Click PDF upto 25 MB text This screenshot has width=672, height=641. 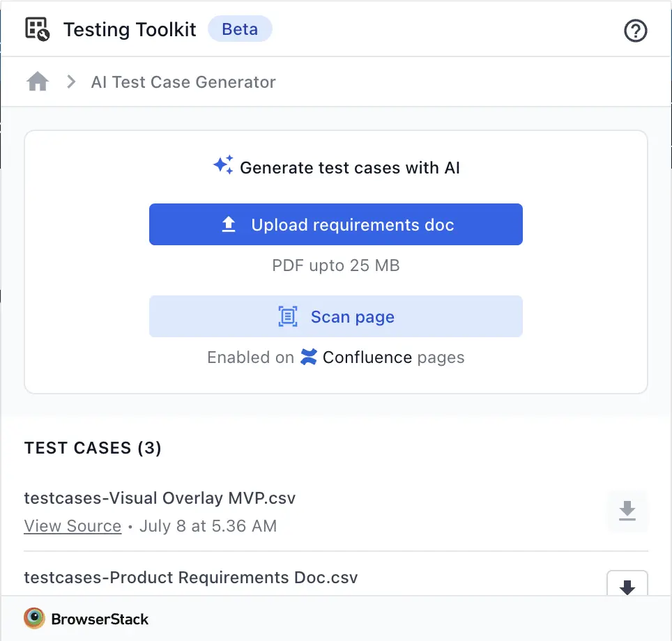click(x=335, y=265)
